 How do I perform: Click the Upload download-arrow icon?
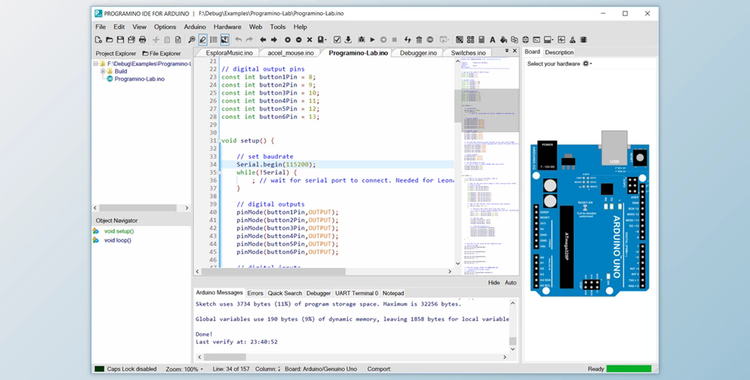click(348, 40)
